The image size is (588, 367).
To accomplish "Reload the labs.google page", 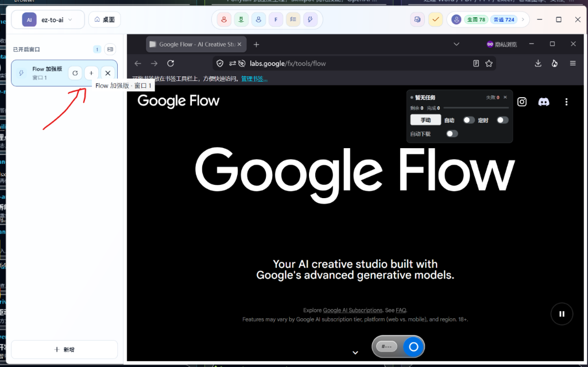I will [171, 63].
